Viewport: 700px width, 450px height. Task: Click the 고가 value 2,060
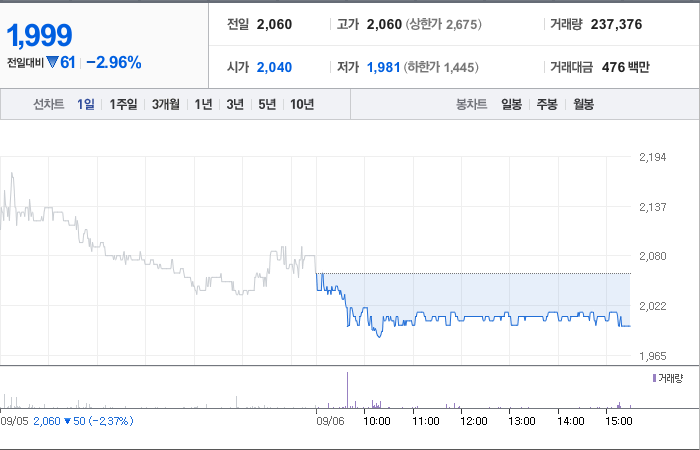[384, 24]
